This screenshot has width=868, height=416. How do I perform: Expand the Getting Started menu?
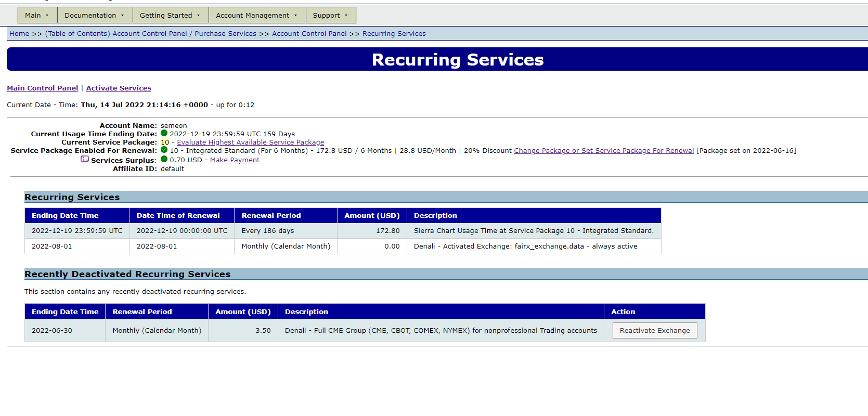pyautogui.click(x=171, y=15)
